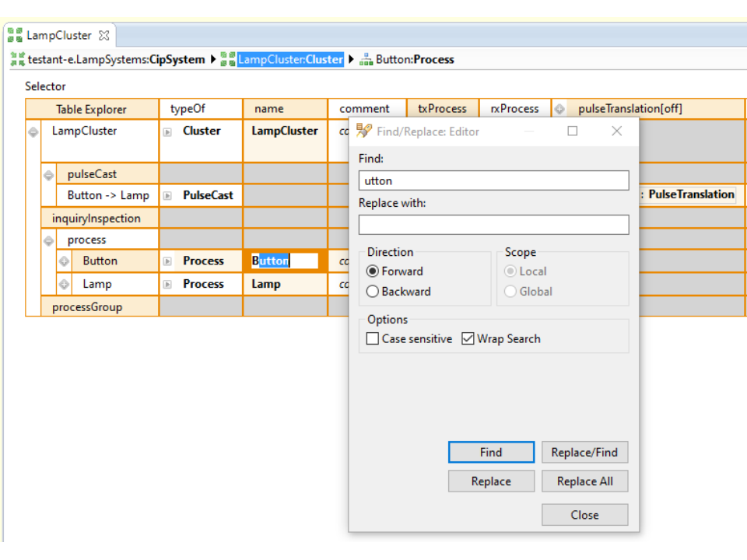
Task: Click the Replace with text field
Action: click(x=493, y=225)
